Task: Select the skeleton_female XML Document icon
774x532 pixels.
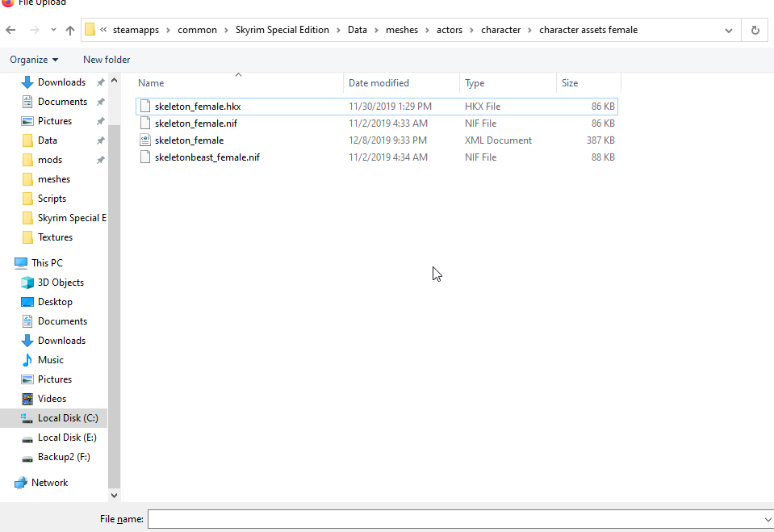Action: coord(145,140)
